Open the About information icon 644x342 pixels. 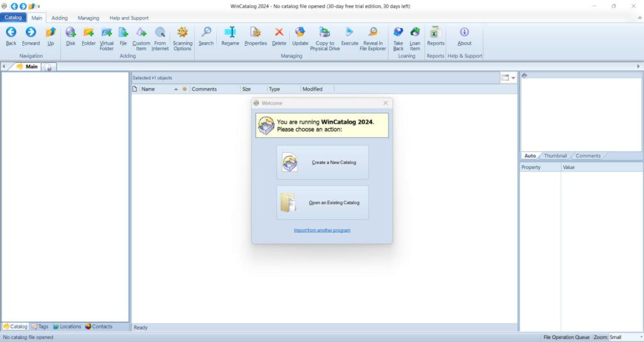coord(465,32)
